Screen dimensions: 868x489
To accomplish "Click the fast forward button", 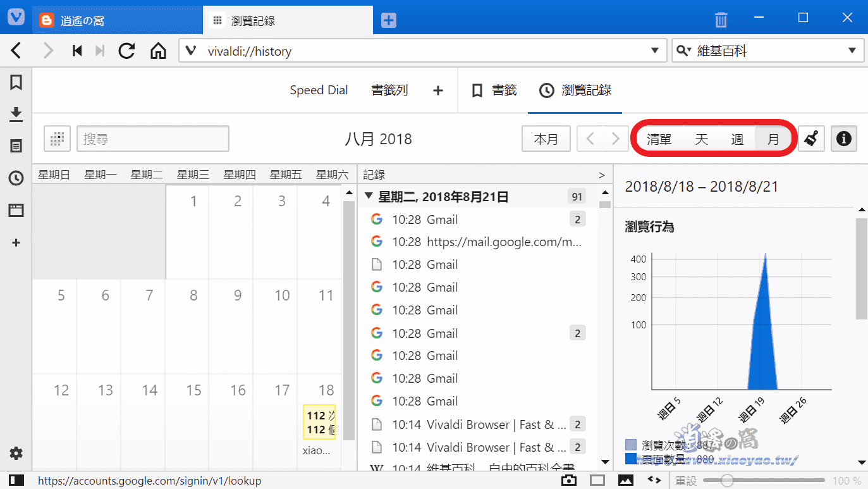I will point(99,51).
